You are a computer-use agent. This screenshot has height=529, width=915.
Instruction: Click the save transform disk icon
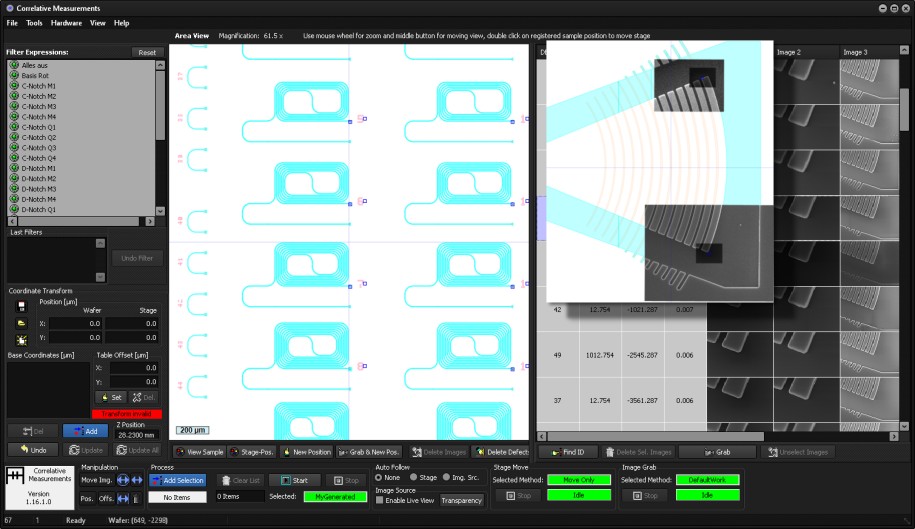pyautogui.click(x=22, y=306)
